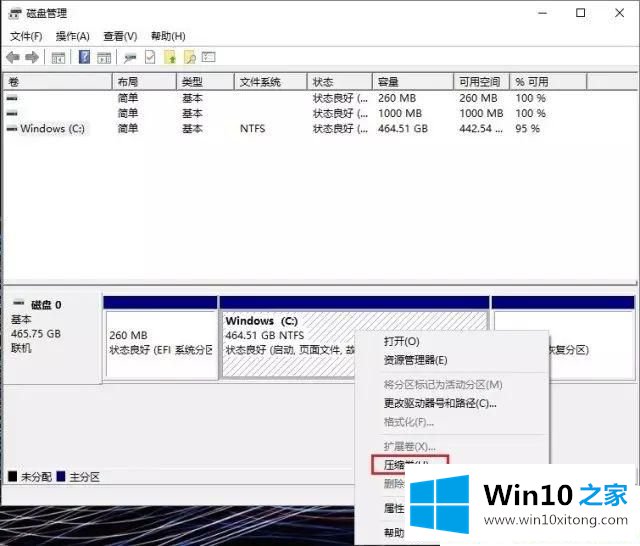The image size is (640, 546).
Task: Close the Disk Management window
Action: tap(620, 13)
